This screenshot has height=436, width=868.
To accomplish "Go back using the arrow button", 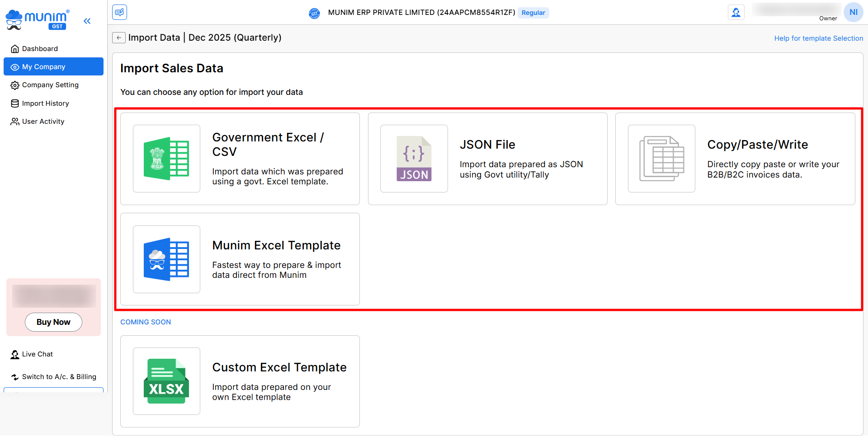I will pyautogui.click(x=118, y=38).
